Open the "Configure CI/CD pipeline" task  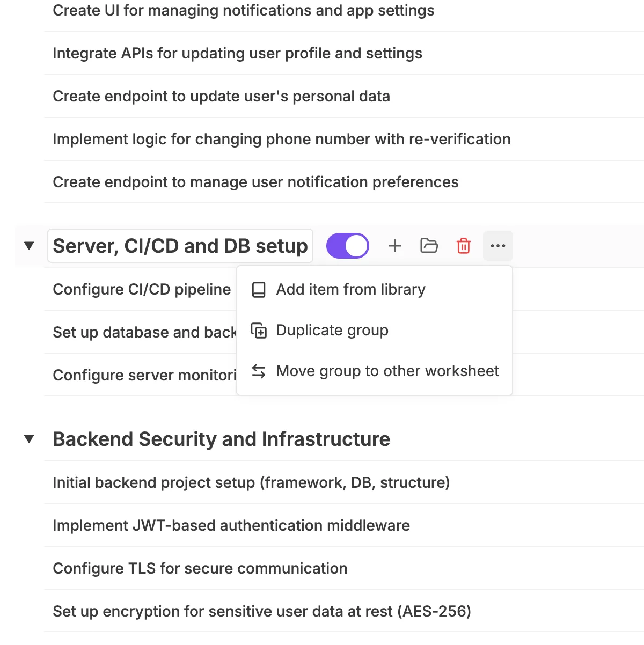click(x=142, y=289)
